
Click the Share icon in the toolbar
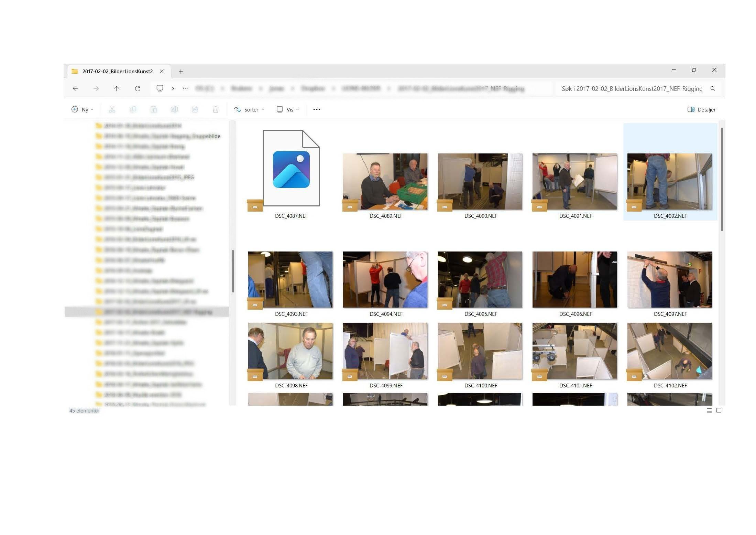click(x=195, y=109)
